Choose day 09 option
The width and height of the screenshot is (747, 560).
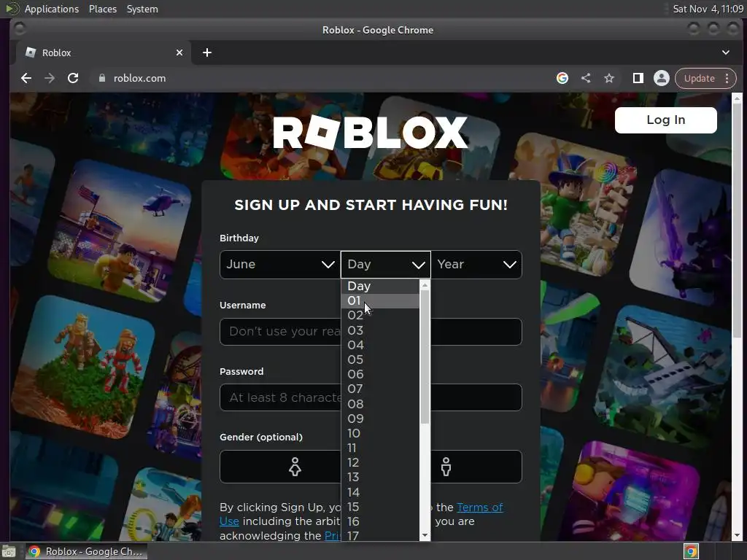pos(380,419)
